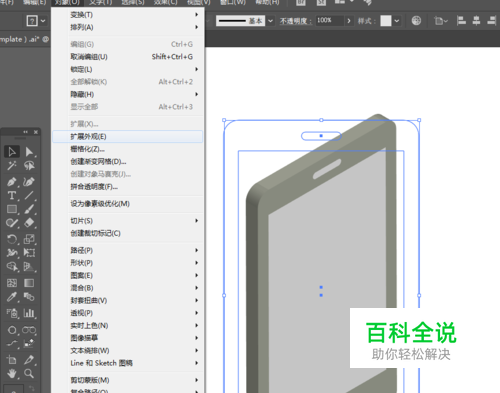Select the Mesh tool
This screenshot has height=393, width=500.
tap(12, 283)
